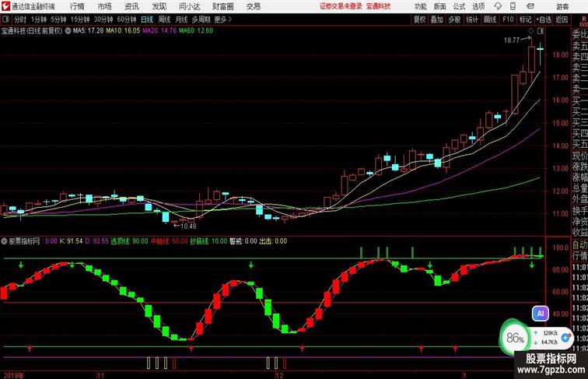Click the D: 92.55 indicator value

tap(96, 241)
